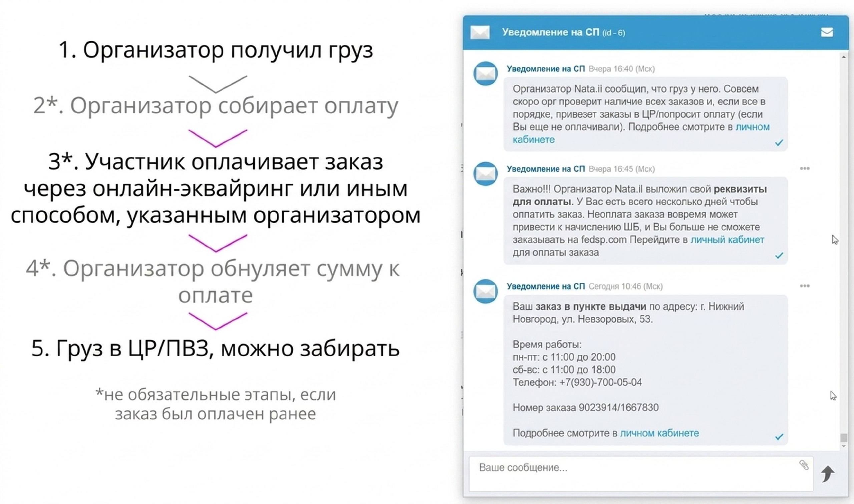Screen dimensions: 854x504
Task: Click the read checkmark on the 16:45 message
Action: [x=779, y=255]
